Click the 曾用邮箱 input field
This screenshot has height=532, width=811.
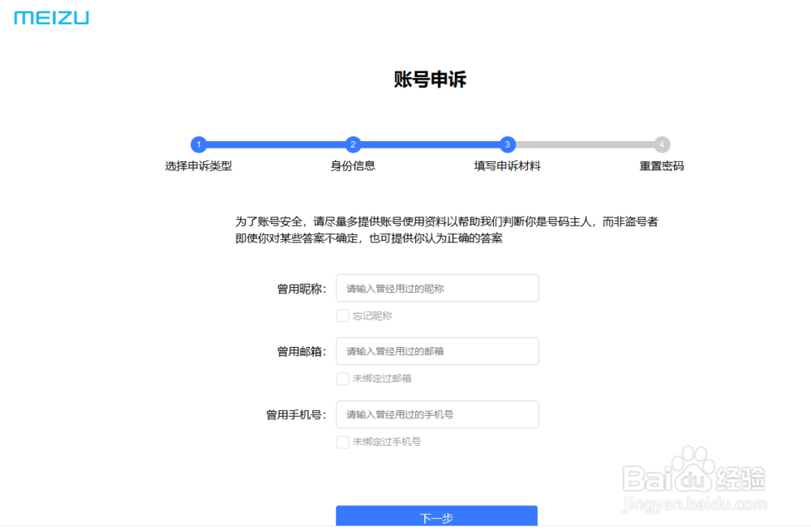[437, 351]
